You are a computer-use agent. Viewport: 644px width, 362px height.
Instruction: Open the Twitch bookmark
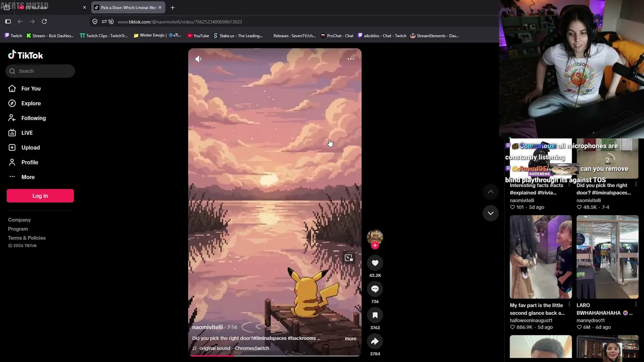[13, 36]
